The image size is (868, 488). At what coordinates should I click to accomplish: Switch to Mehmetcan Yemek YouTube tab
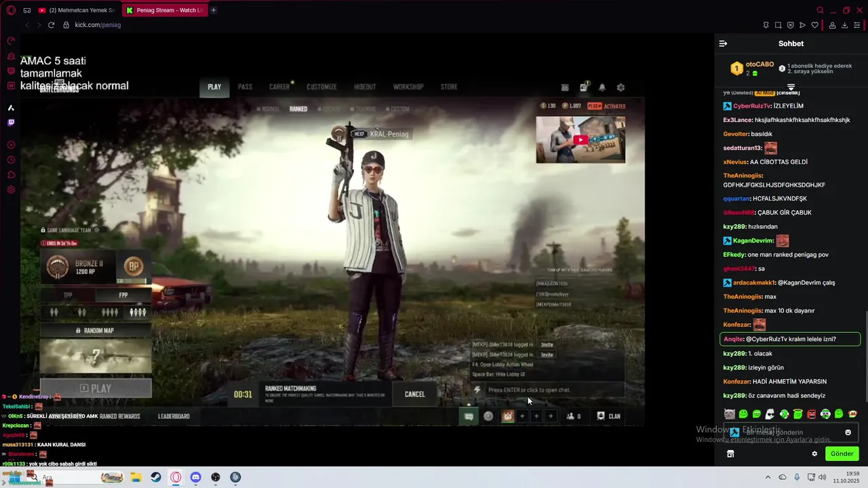[x=77, y=10]
